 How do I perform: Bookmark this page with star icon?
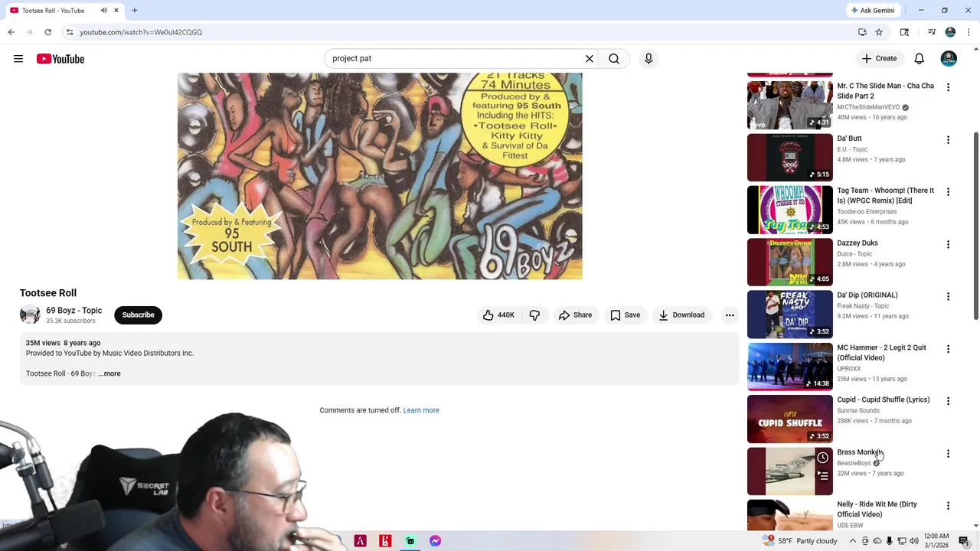pyautogui.click(x=879, y=32)
